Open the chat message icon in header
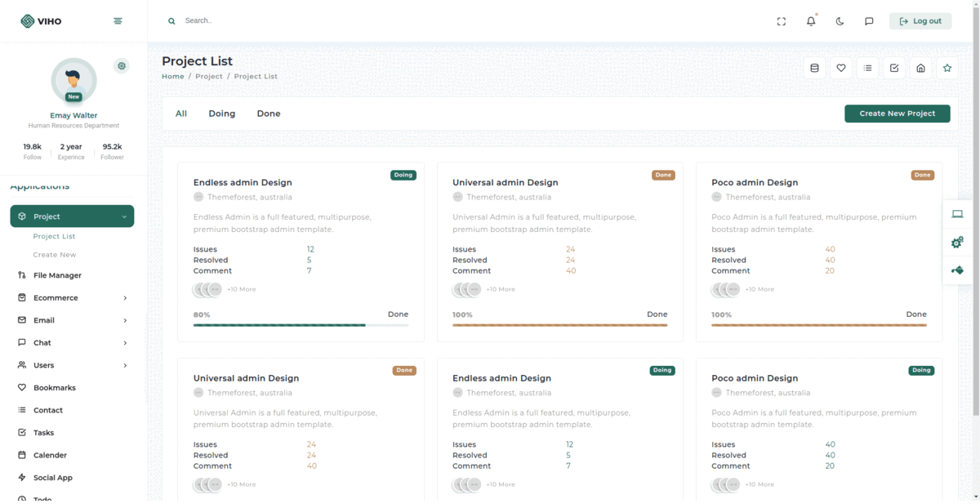This screenshot has height=504, width=980. click(869, 21)
